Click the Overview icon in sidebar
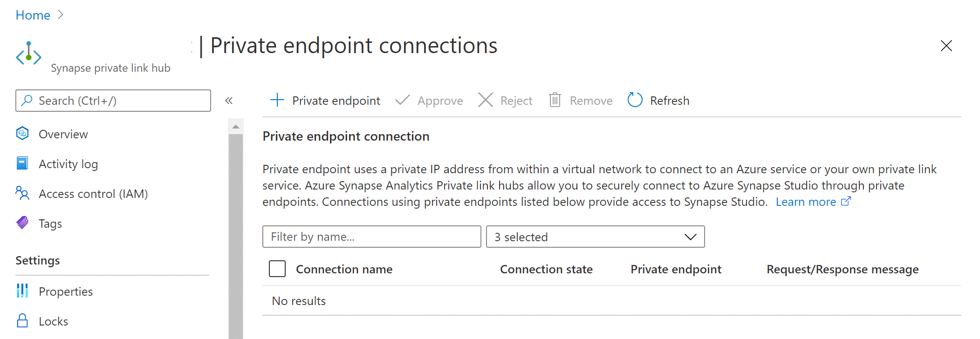The image size is (980, 339). 22,134
